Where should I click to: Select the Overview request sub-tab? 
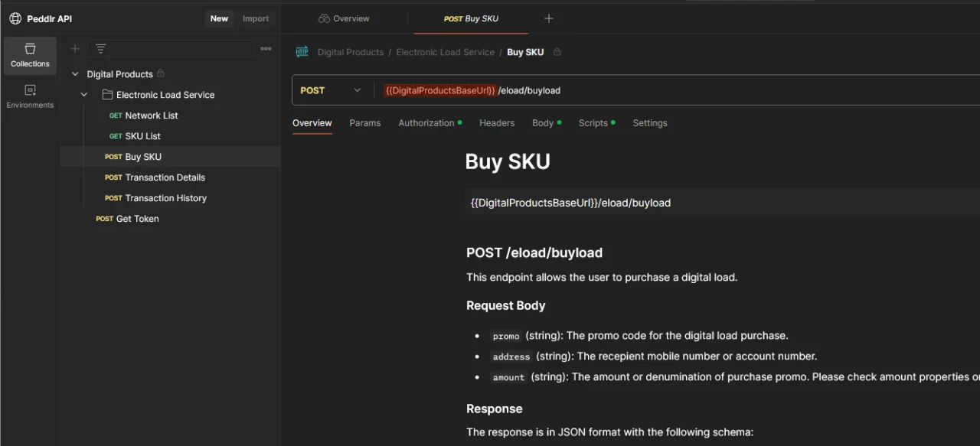312,123
